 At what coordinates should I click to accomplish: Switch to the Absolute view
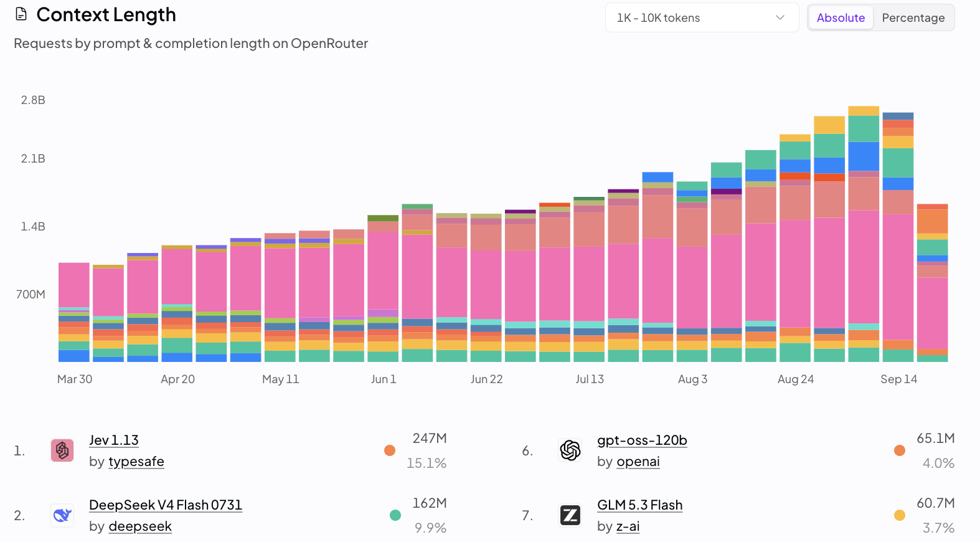tap(841, 17)
